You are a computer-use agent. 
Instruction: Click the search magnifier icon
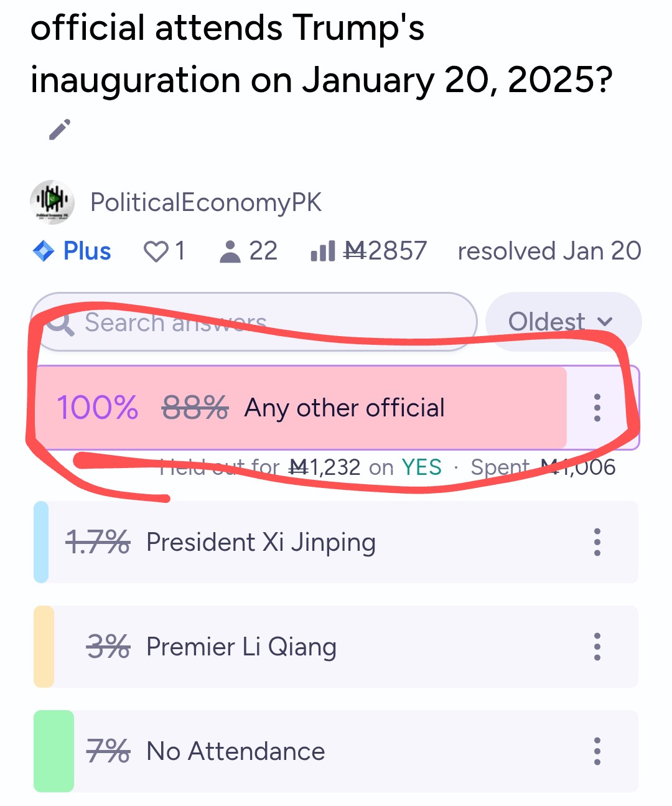tap(60, 322)
